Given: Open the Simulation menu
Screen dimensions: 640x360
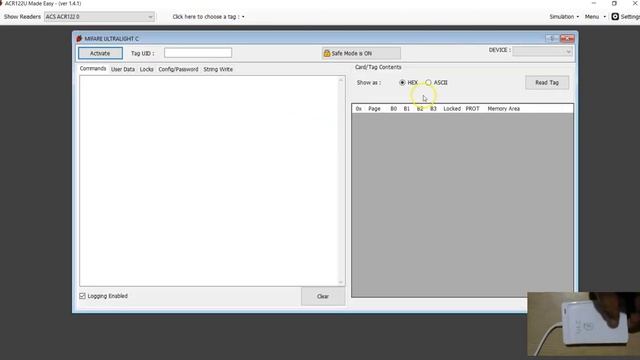Looking at the screenshot, I should tap(564, 17).
